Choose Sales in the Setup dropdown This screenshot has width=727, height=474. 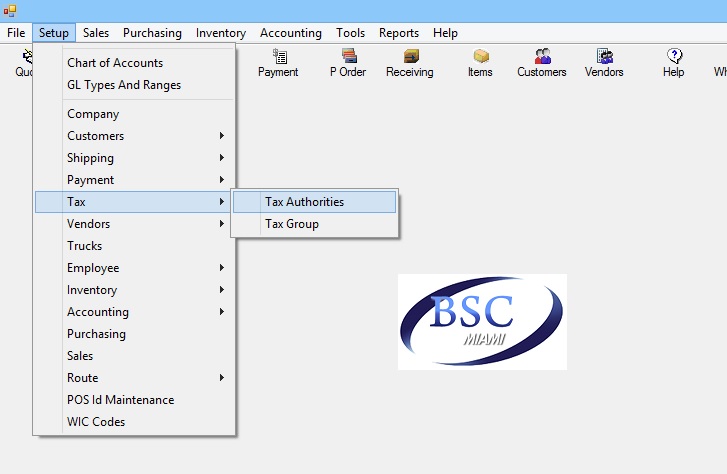pyautogui.click(x=134, y=356)
